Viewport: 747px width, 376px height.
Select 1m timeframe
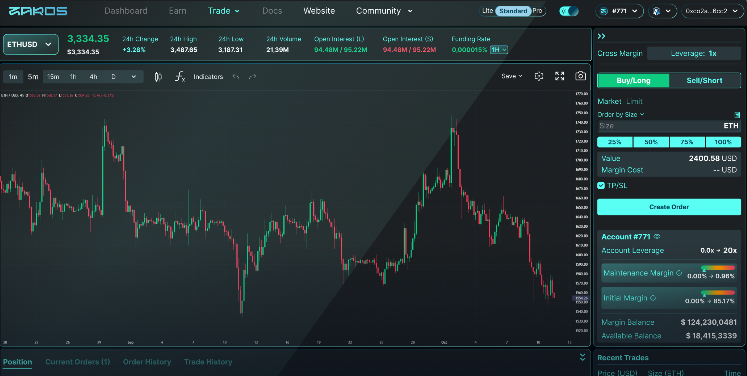[13, 77]
